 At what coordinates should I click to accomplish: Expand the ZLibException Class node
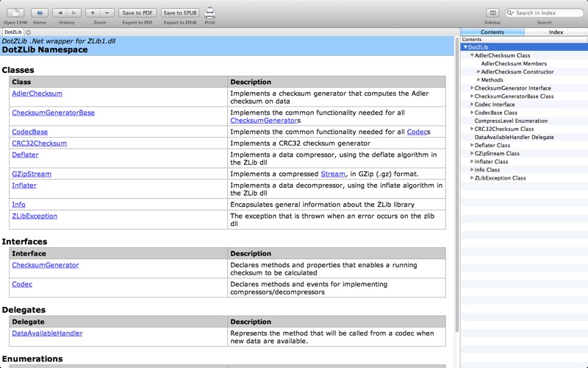[x=472, y=177]
